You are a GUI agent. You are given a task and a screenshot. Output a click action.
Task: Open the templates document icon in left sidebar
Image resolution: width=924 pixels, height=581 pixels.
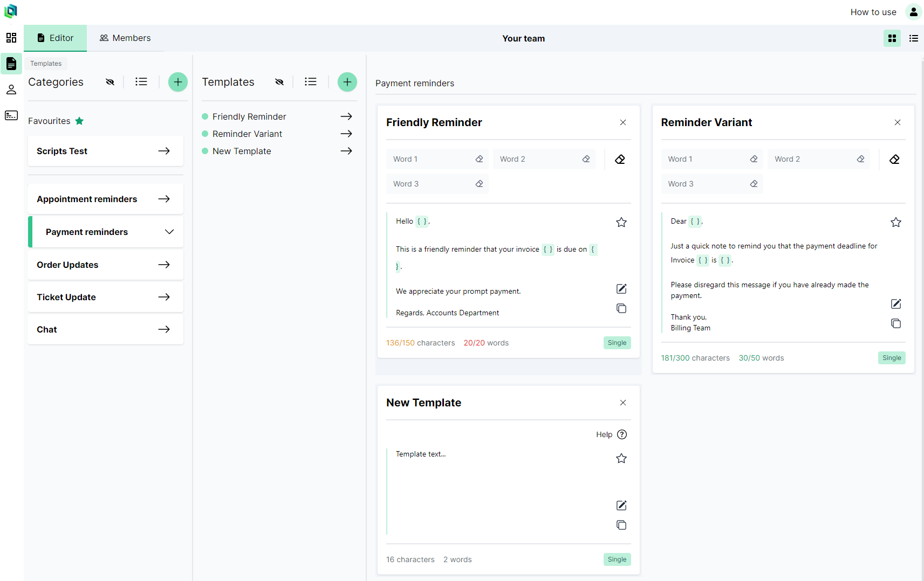(x=11, y=64)
